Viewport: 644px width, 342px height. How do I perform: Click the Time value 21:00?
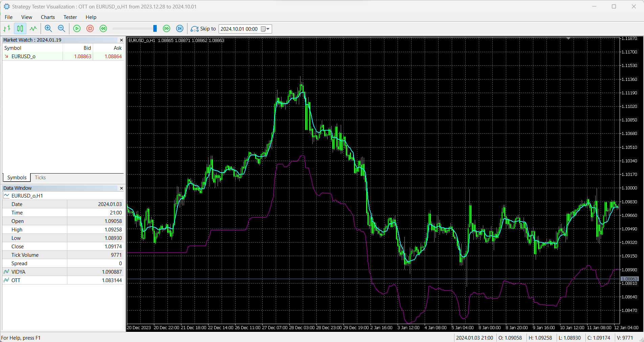pos(116,213)
